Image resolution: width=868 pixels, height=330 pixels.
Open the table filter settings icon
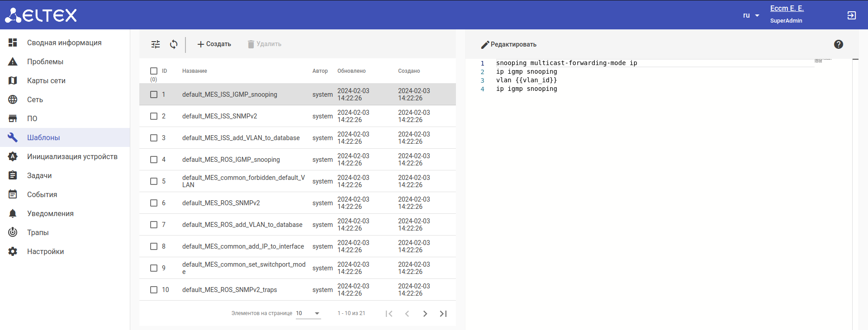(x=156, y=44)
